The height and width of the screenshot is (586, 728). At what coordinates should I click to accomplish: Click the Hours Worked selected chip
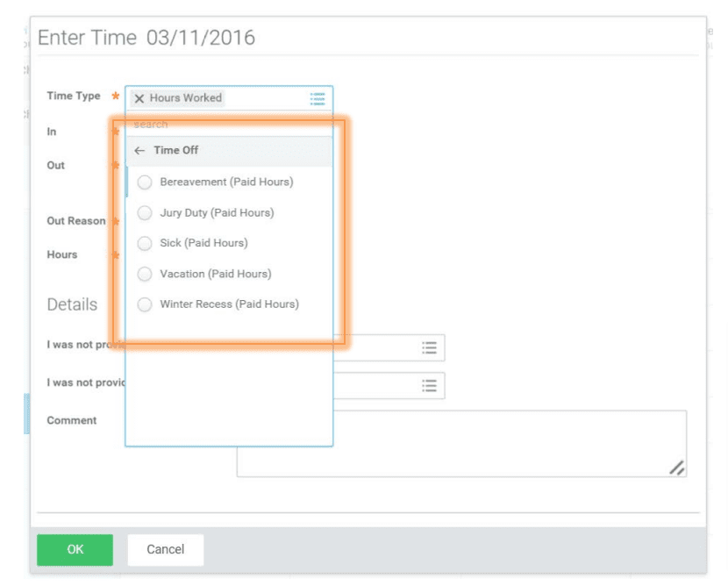[177, 98]
